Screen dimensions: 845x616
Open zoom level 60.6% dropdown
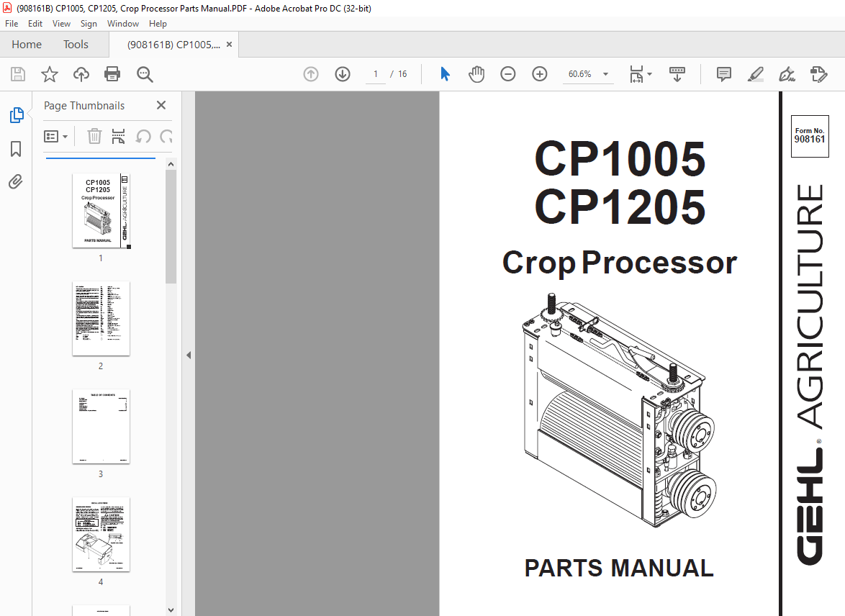click(606, 74)
